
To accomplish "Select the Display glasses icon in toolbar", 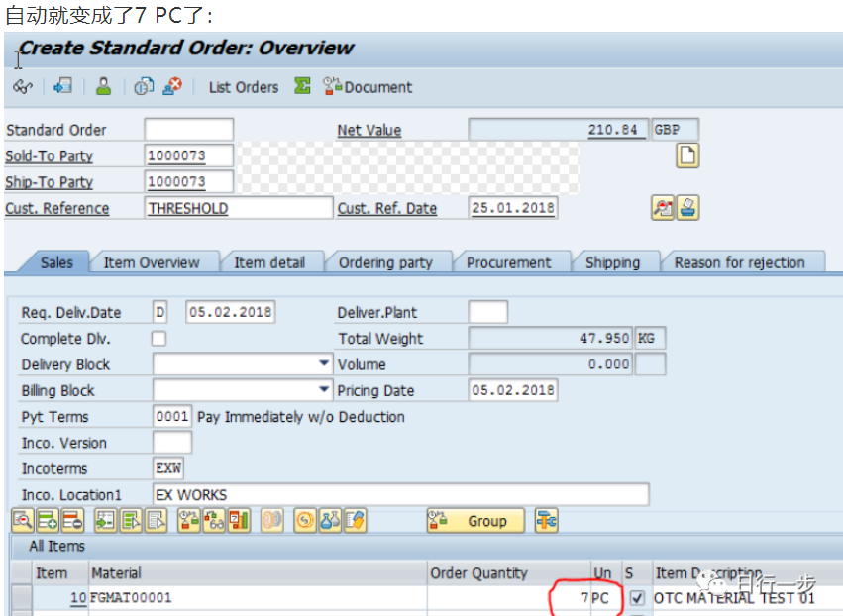I will (x=23, y=87).
